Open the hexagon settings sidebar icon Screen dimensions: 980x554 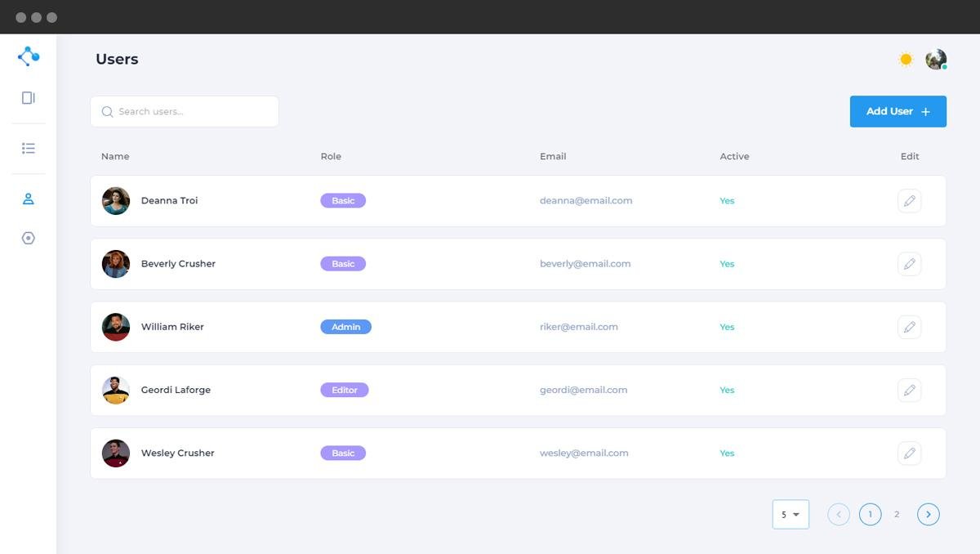point(28,239)
